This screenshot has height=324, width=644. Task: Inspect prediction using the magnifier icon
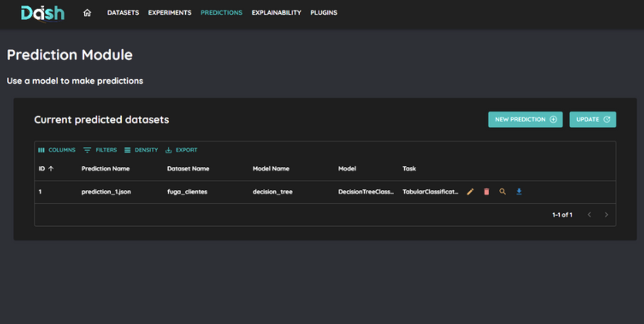click(502, 192)
